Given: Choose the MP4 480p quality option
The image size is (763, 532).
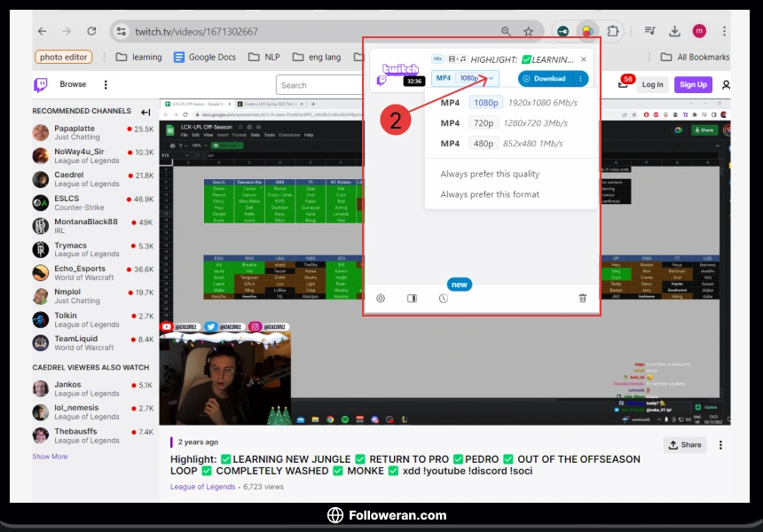Looking at the screenshot, I should point(484,144).
